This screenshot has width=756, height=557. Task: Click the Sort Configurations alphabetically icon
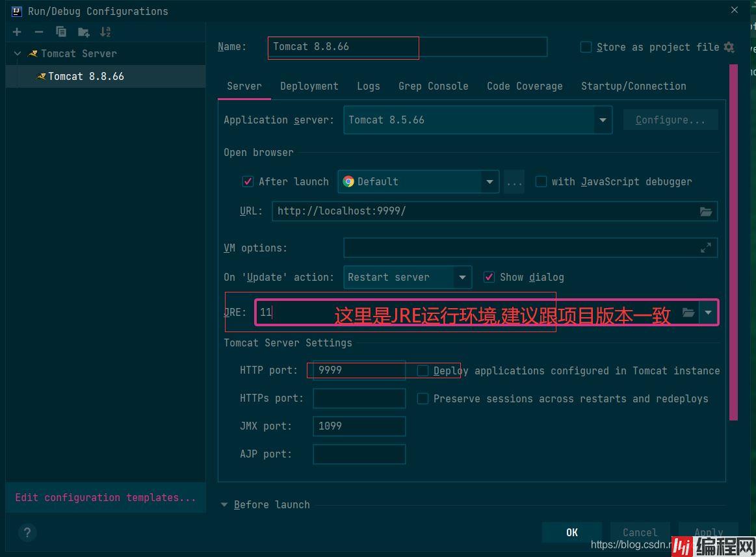(x=105, y=32)
